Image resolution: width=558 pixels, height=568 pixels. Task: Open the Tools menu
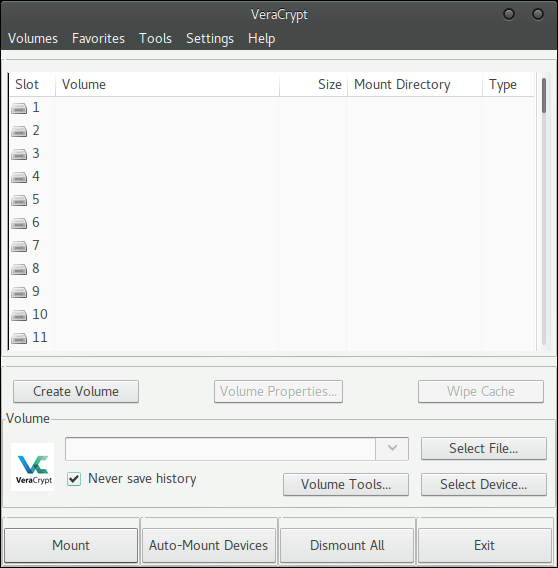pos(155,38)
